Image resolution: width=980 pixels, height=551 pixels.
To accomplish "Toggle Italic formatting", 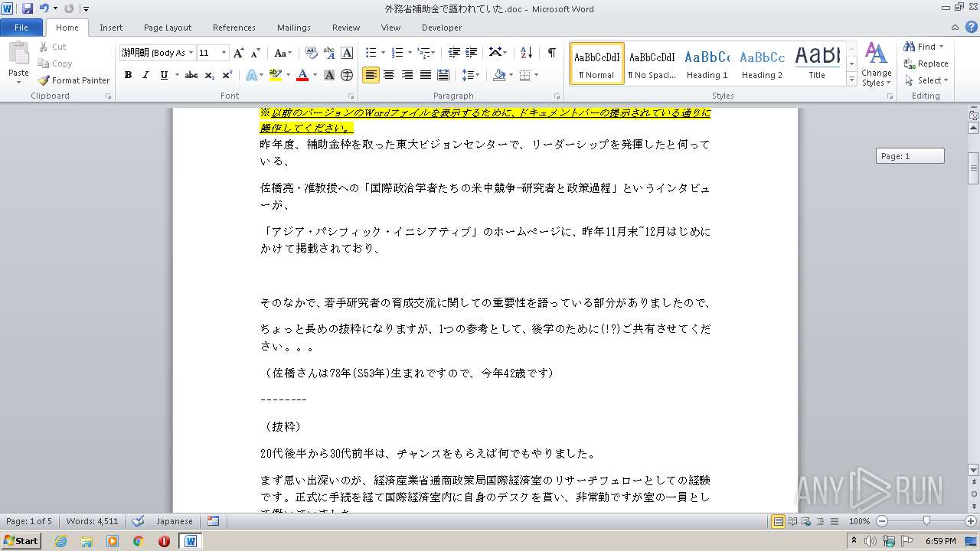I will 145,75.
